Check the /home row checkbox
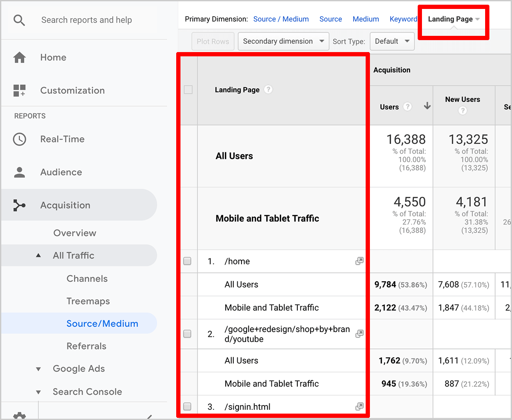512x420 pixels. point(187,261)
